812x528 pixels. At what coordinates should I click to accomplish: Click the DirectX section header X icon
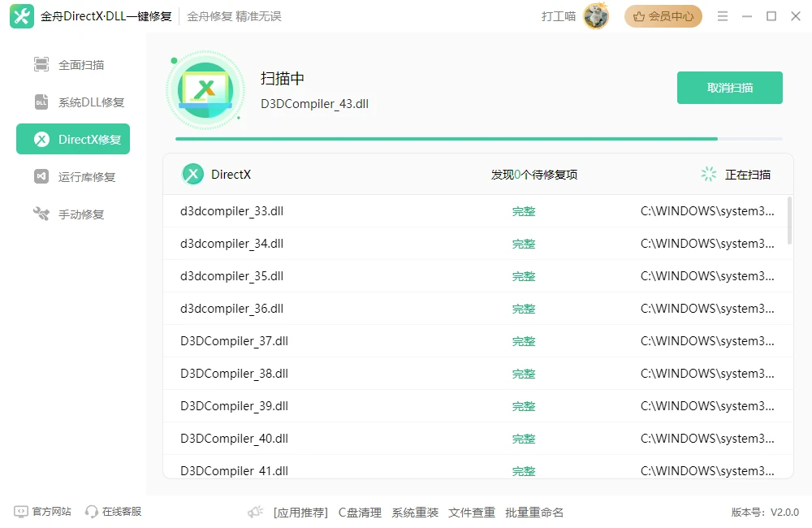[192, 175]
